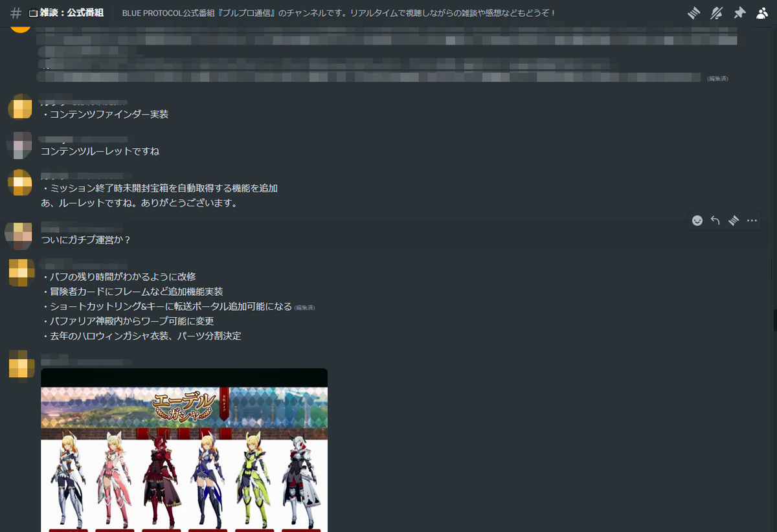Click line ・去年のハロウィンガシャ衣装、パーツ分割決定
The height and width of the screenshot is (532, 777).
(x=141, y=336)
